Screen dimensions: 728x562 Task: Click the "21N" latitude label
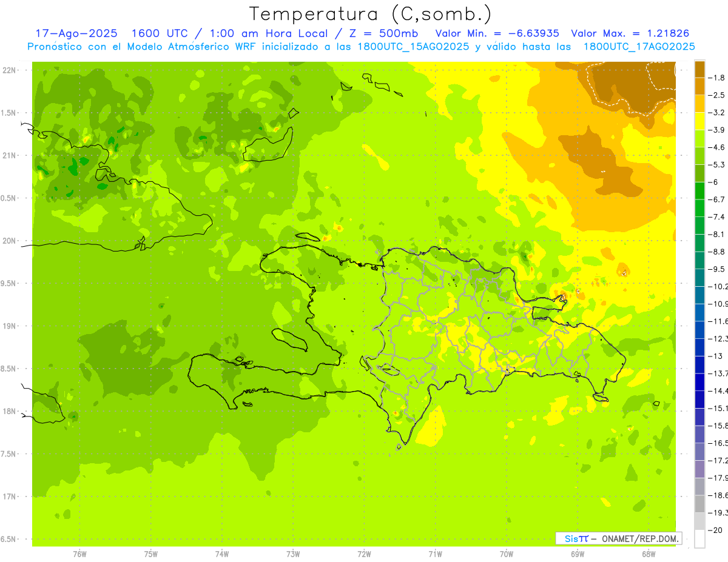[8, 156]
